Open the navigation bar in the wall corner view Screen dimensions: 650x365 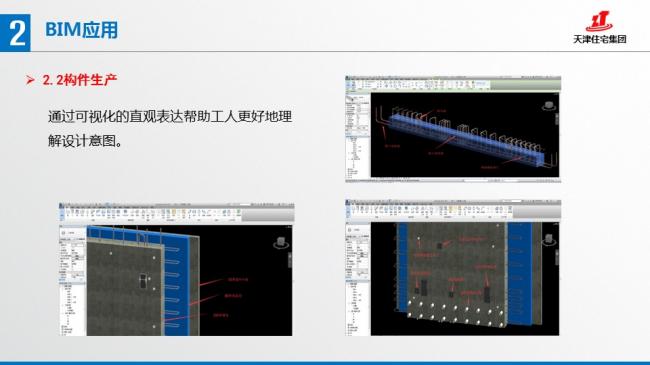[289, 260]
